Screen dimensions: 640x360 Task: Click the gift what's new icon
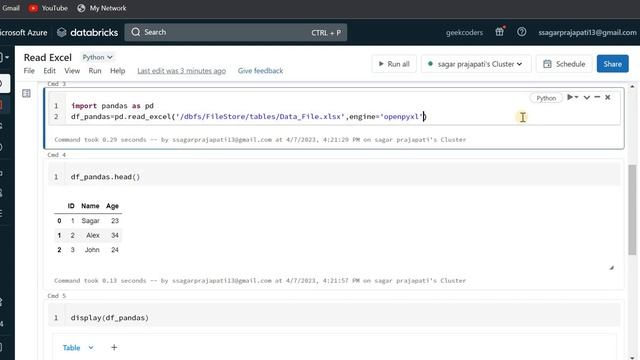(500, 32)
